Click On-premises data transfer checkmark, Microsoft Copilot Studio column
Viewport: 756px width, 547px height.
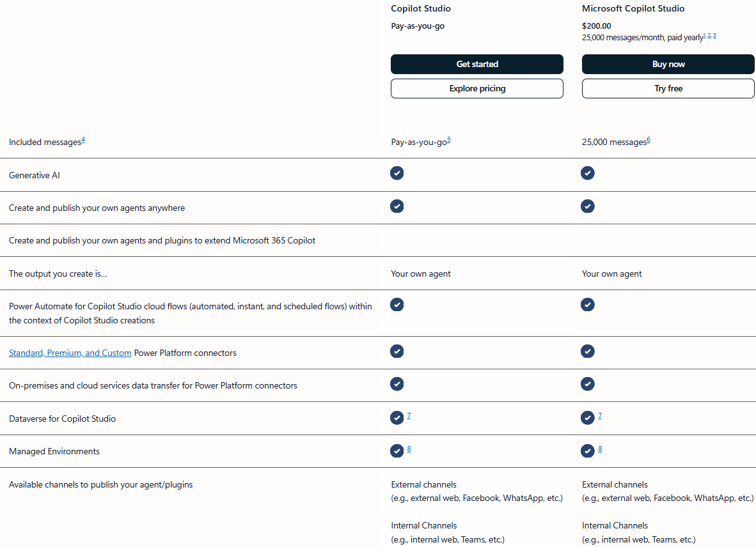(588, 384)
